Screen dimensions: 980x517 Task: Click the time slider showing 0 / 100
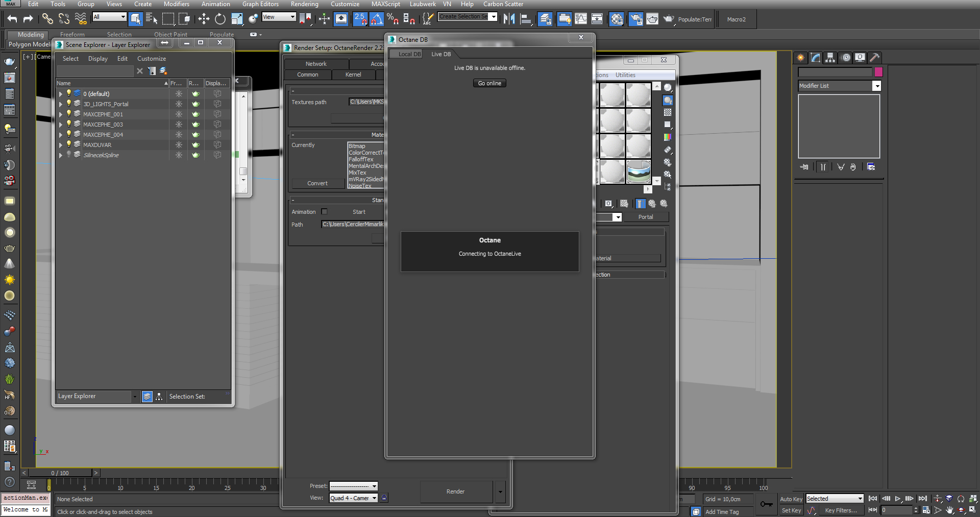click(60, 473)
